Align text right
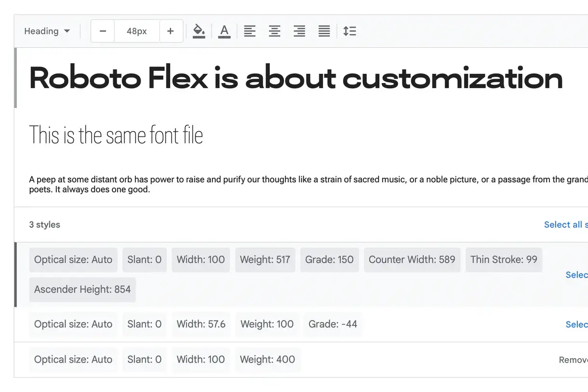 pyautogui.click(x=300, y=31)
